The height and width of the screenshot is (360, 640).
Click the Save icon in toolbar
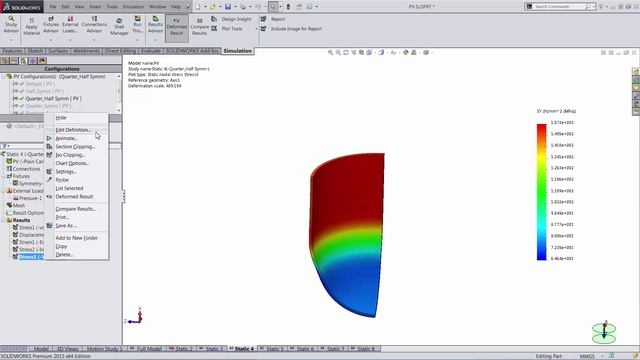click(228, 7)
